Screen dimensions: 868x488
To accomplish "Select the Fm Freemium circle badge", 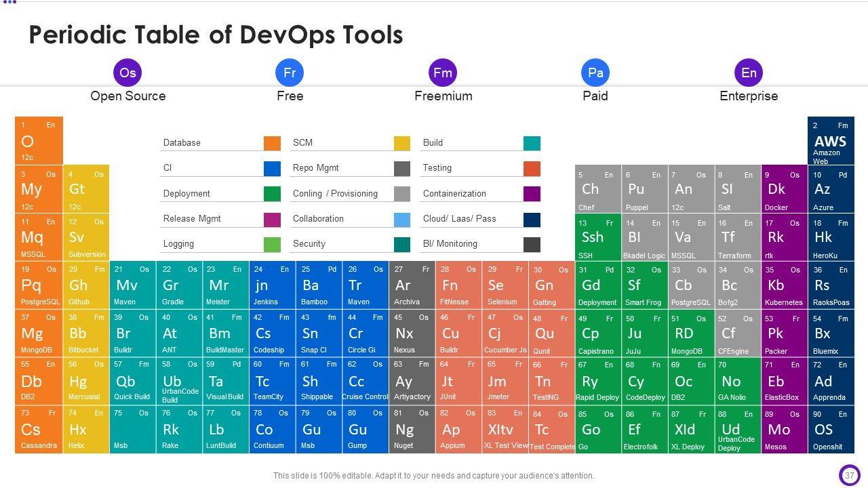I will [443, 73].
